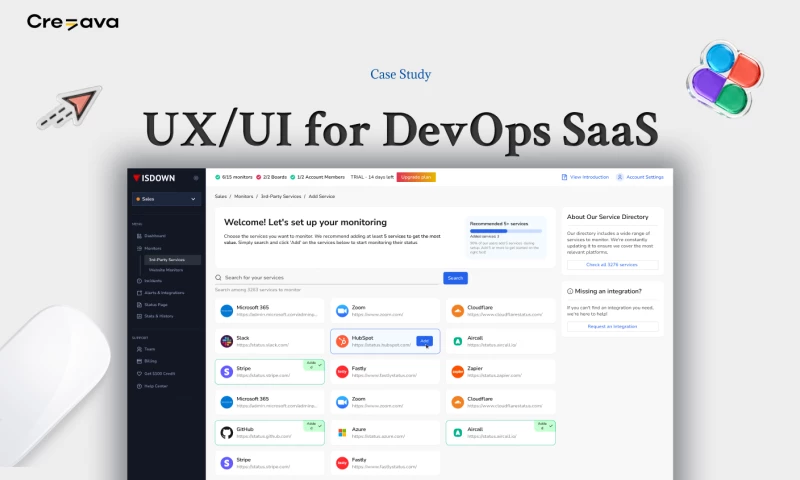Click the Zapier service logo

pyautogui.click(x=458, y=372)
